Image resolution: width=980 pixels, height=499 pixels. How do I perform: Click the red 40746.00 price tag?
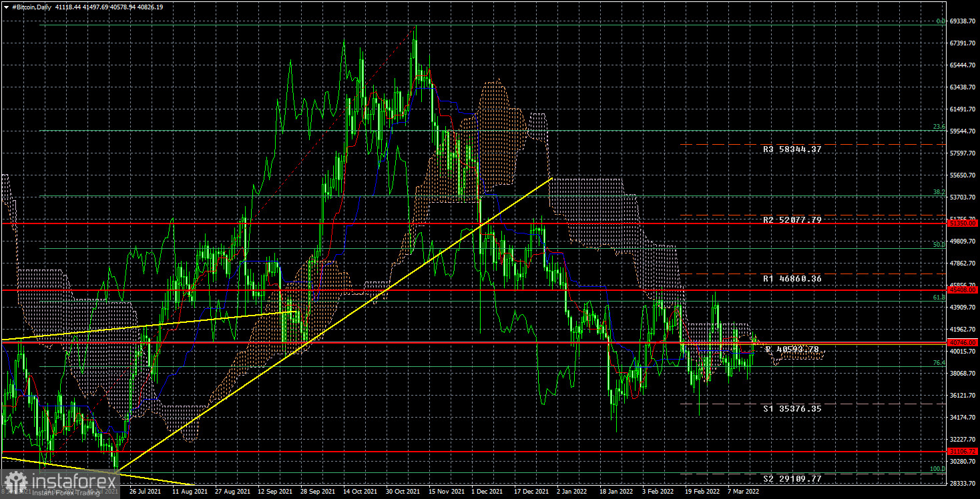[963, 343]
